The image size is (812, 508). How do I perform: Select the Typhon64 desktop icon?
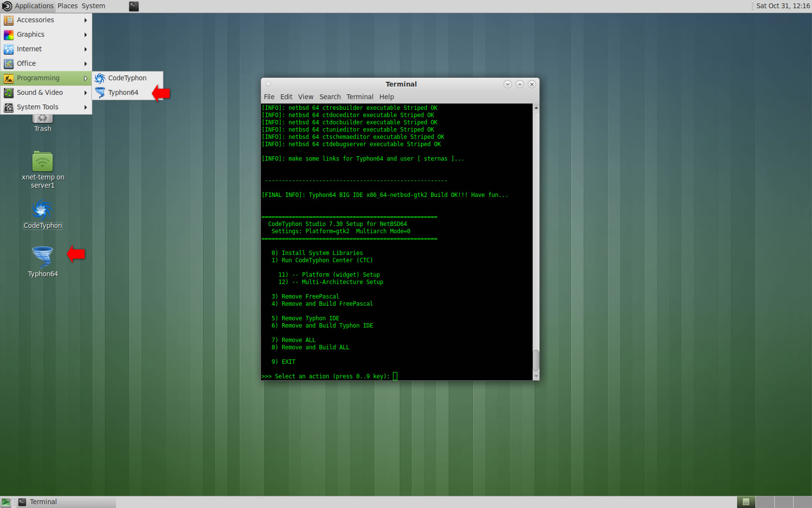click(x=43, y=257)
